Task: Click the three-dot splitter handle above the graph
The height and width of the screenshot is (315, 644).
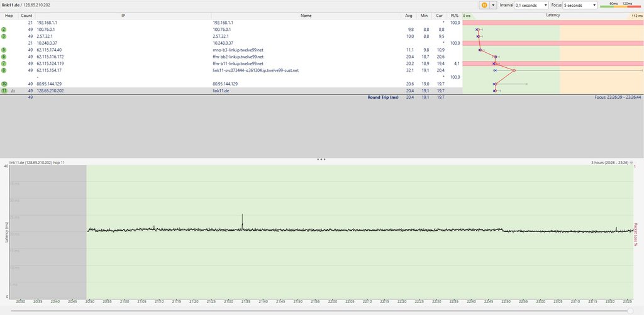Action: (321, 160)
